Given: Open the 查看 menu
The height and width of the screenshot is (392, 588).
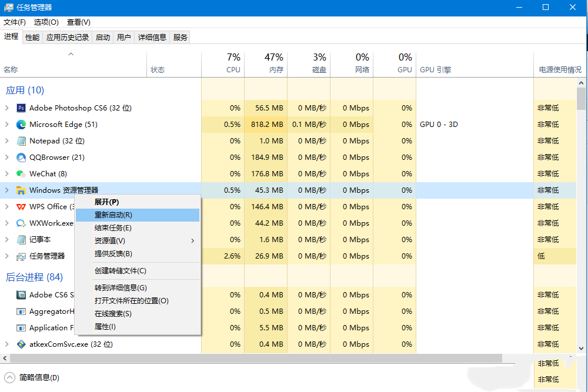Looking at the screenshot, I should click(x=78, y=22).
